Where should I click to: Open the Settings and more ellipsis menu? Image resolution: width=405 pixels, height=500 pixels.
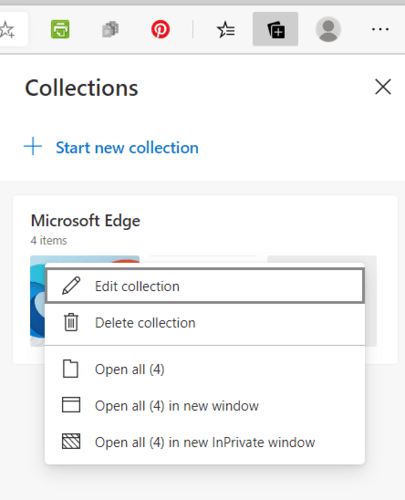tap(380, 29)
